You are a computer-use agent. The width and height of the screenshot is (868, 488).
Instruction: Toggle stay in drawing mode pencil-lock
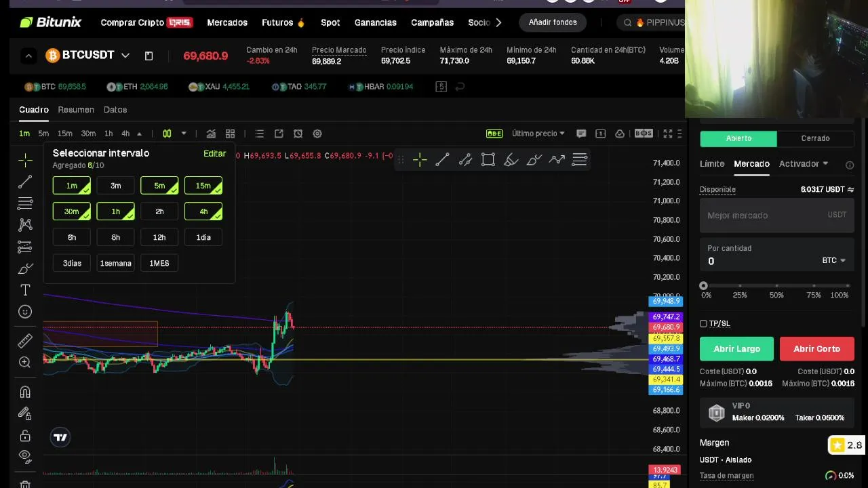click(x=25, y=413)
